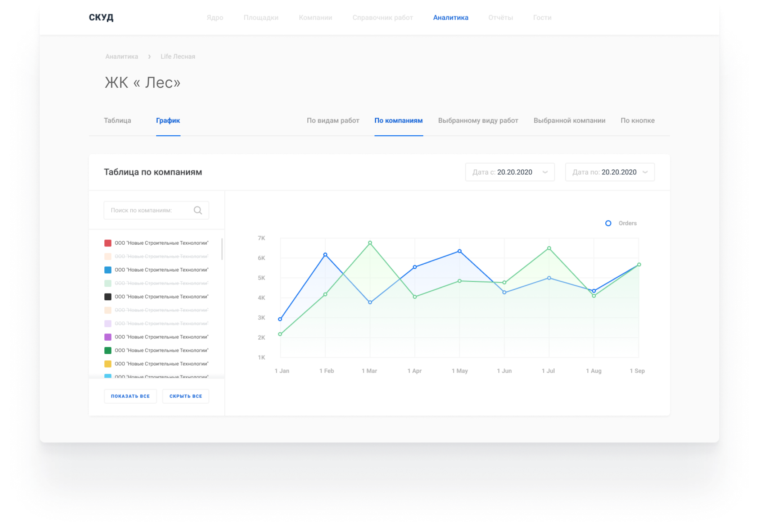759x532 pixels.
Task: Toggle the purple company series swatch
Action: pyautogui.click(x=108, y=337)
